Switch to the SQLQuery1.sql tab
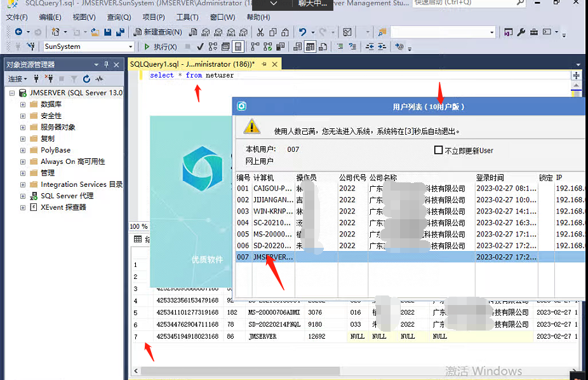588x380 pixels. pos(191,64)
